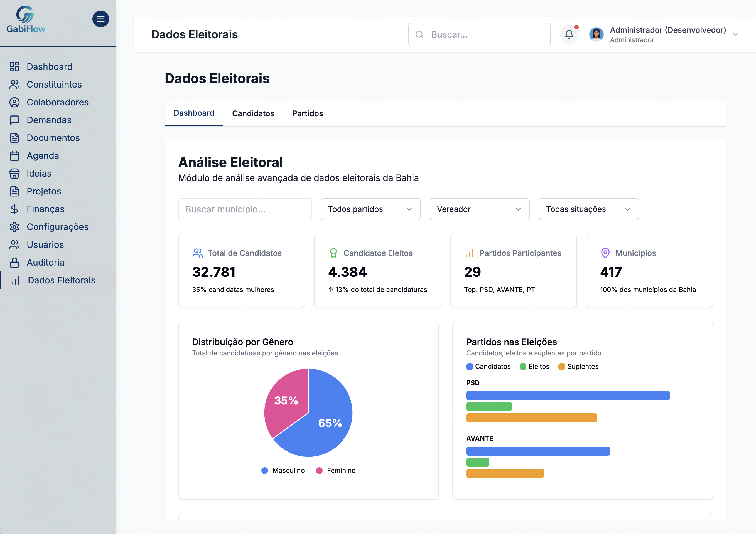
Task: Open the Dashboard from the sidebar
Action: tap(49, 66)
